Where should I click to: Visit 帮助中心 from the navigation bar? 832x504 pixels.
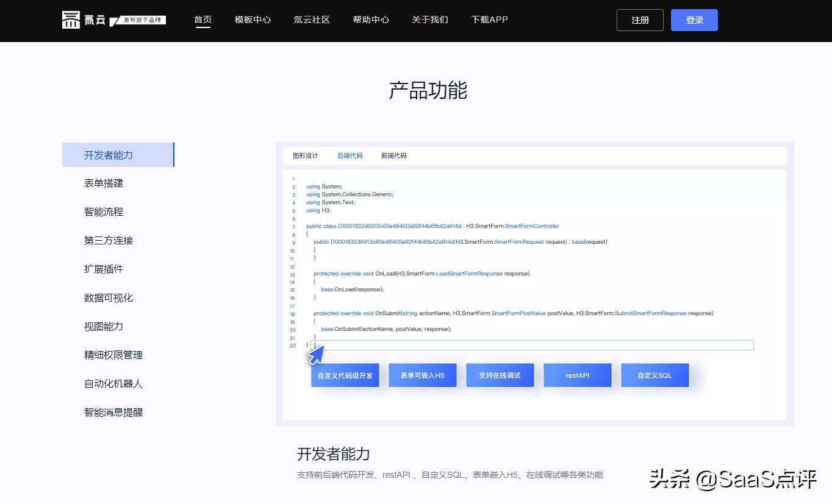click(x=371, y=20)
